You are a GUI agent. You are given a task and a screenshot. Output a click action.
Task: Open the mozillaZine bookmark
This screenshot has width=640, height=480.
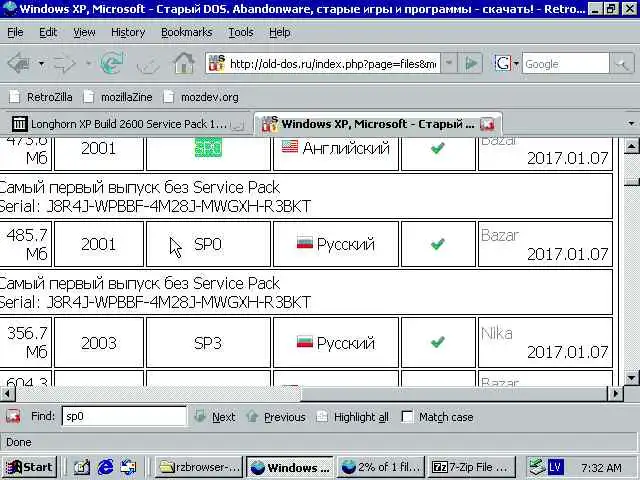[118, 97]
